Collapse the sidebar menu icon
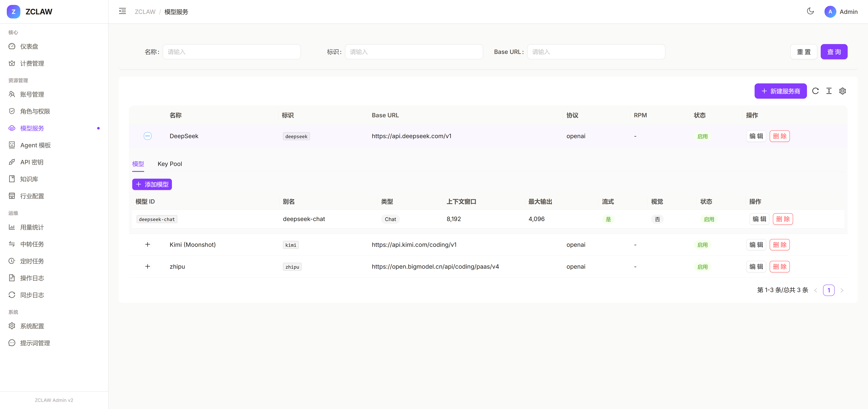Image resolution: width=868 pixels, height=409 pixels. [x=122, y=12]
